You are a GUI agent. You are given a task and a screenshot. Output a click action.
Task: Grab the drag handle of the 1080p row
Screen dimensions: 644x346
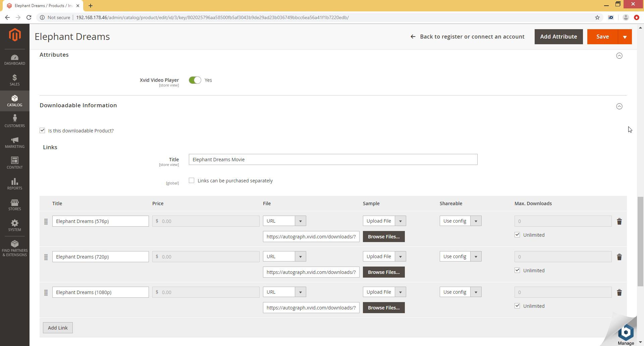click(46, 293)
